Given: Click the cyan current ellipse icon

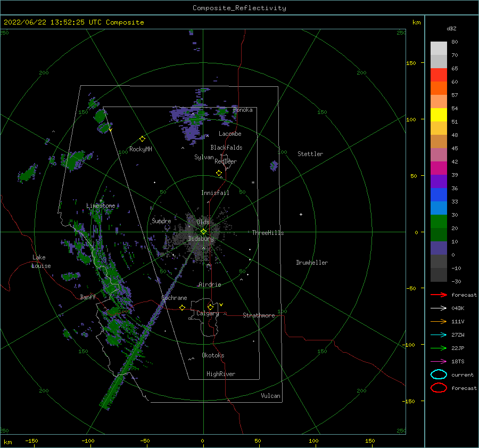Looking at the screenshot, I should coord(439,374).
